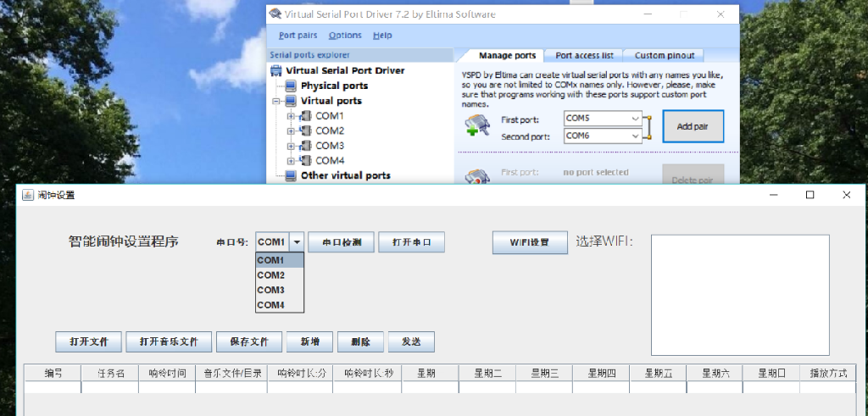Click the WIFI设置 button
This screenshot has width=868, height=416.
530,242
